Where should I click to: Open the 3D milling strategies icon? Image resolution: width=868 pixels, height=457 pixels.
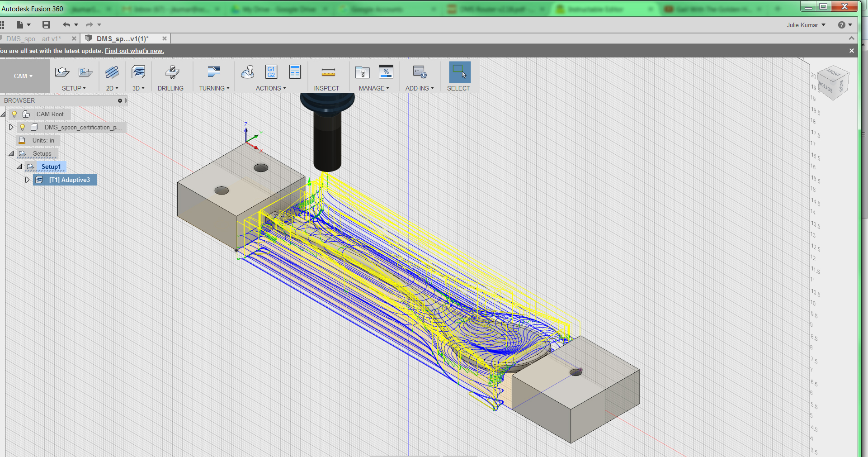point(138,72)
